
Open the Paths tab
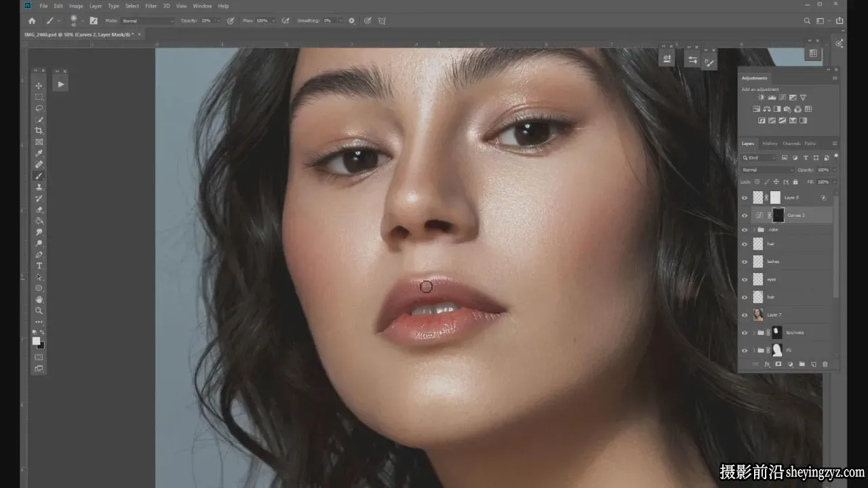[810, 144]
